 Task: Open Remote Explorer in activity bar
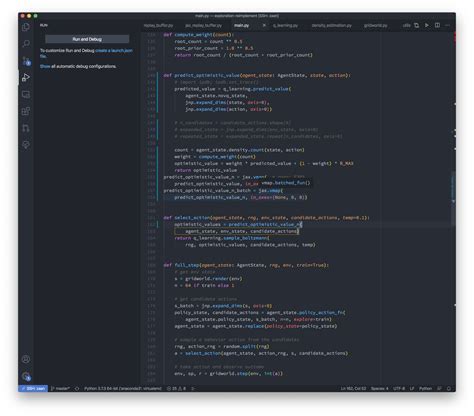tap(26, 95)
